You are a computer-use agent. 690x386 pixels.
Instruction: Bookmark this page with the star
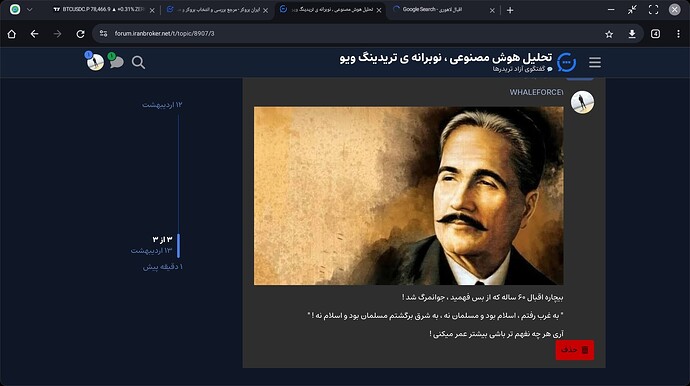(609, 34)
